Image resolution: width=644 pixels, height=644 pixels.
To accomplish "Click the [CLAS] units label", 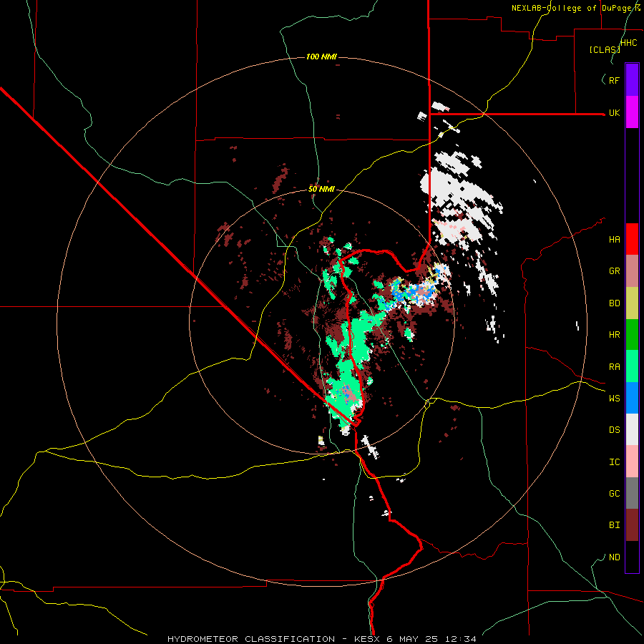I will [605, 49].
